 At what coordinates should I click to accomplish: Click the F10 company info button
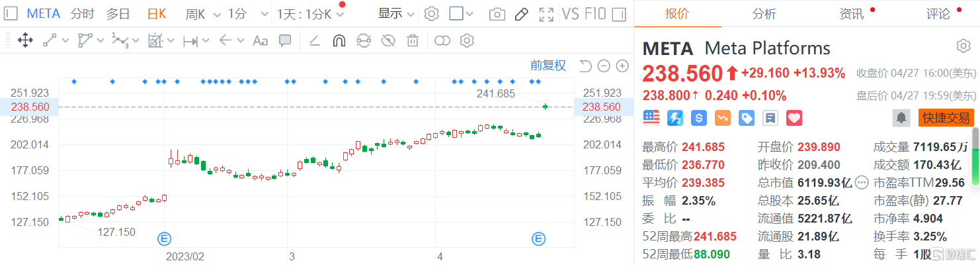click(594, 14)
